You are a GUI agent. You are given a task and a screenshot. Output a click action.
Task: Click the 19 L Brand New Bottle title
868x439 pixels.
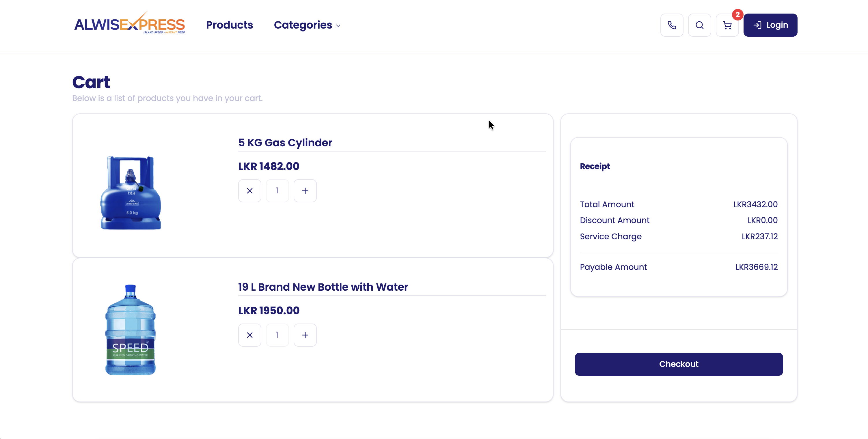[323, 287]
